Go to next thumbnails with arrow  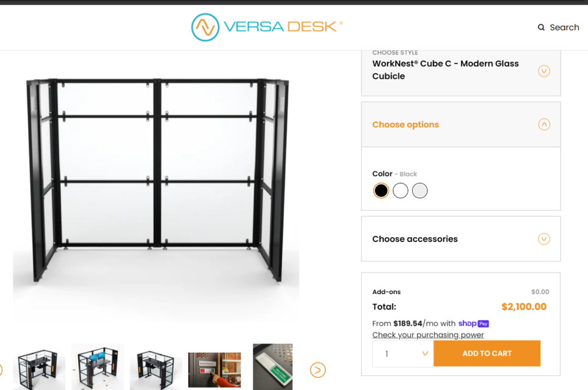[318, 370]
